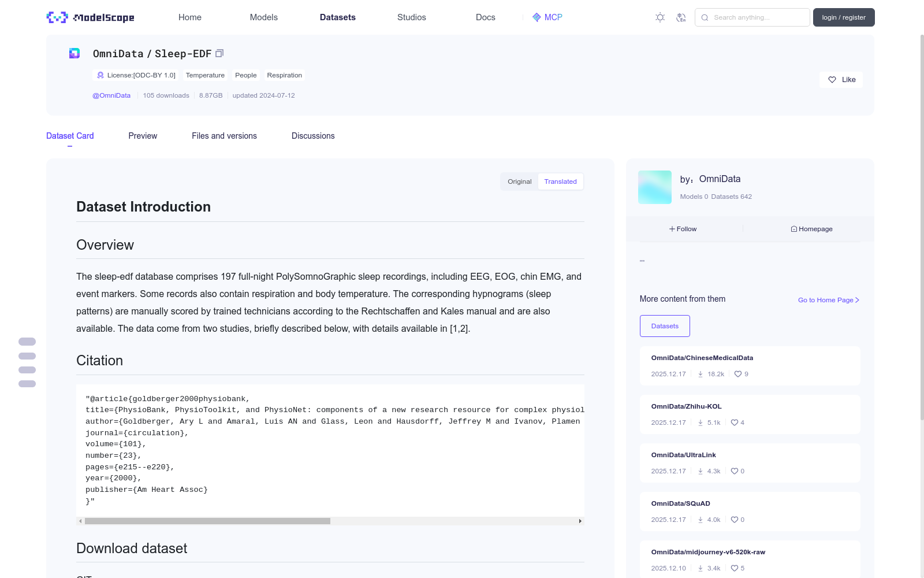Click the download icon on midjourney-v6-520k-raw card
The width and height of the screenshot is (924, 578).
pos(701,568)
